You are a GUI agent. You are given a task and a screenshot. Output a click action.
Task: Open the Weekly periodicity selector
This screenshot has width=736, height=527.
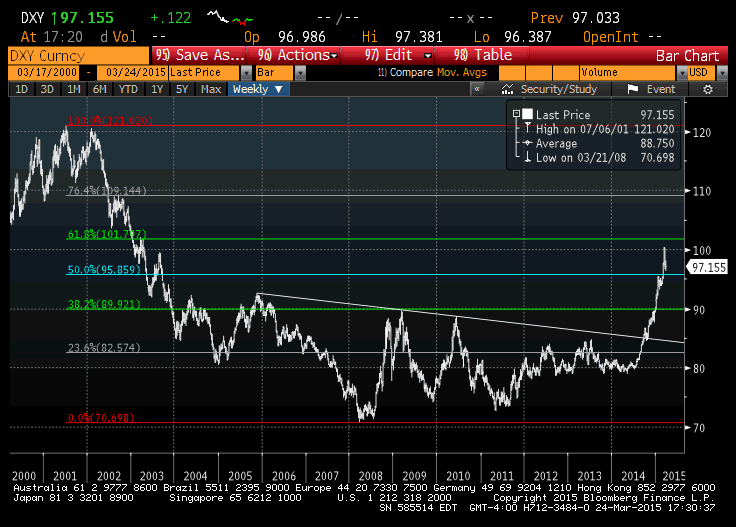click(258, 89)
